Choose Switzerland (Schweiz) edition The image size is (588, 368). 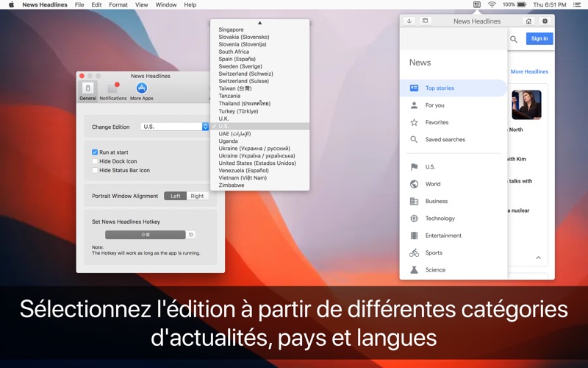coord(260,74)
